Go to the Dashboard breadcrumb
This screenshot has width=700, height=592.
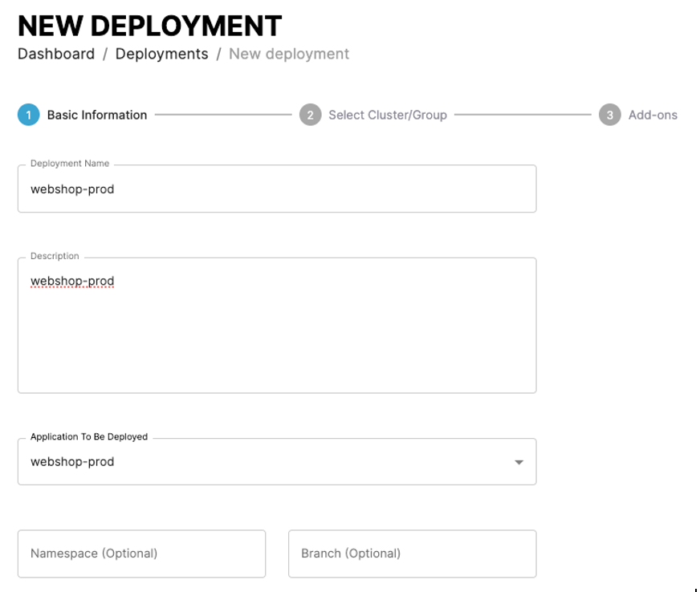click(56, 54)
